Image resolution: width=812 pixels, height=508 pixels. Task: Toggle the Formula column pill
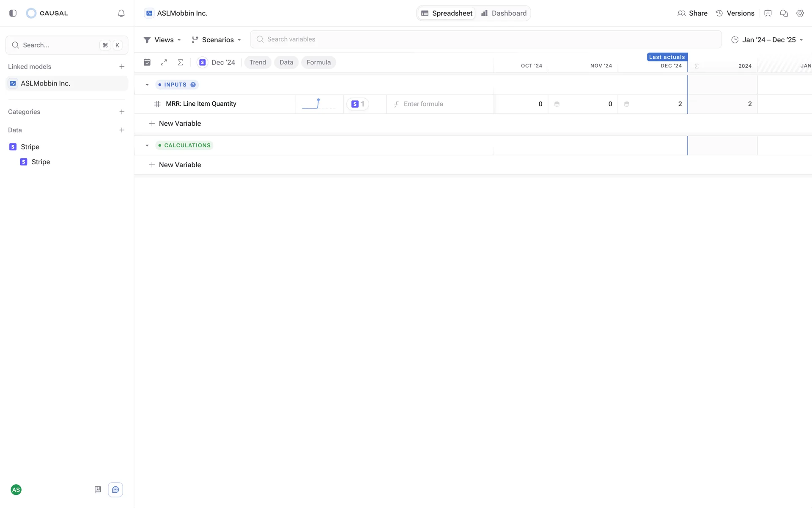tap(318, 62)
